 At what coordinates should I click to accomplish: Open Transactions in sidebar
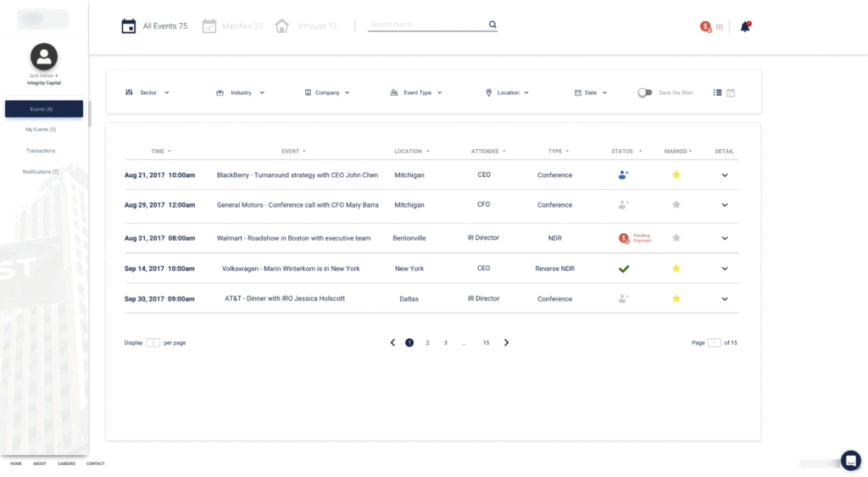[41, 151]
